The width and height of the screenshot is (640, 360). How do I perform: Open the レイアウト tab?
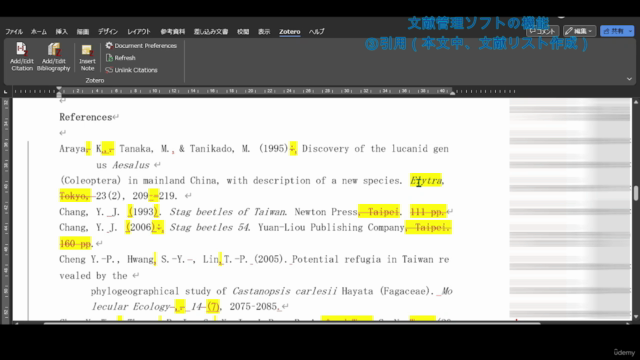pyautogui.click(x=139, y=31)
